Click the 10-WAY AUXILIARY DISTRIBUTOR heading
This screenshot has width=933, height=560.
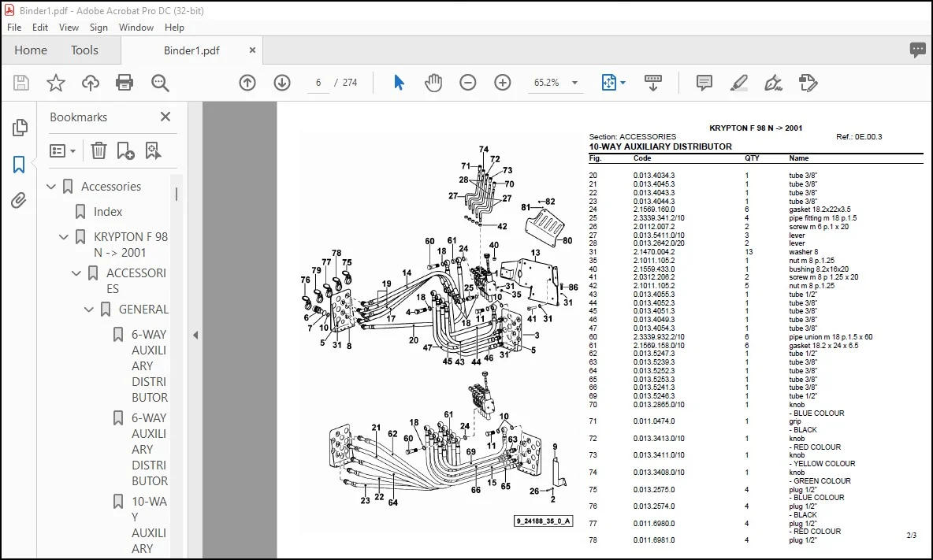pos(660,146)
